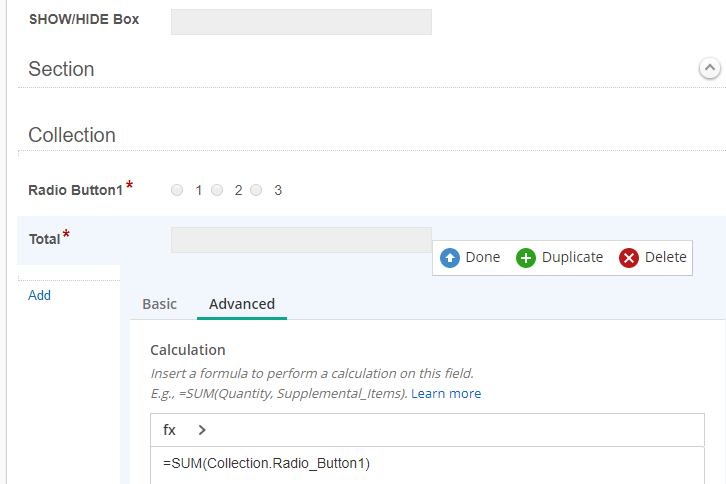Viewport: 726px width, 484px height.
Task: Select radio button option 1
Action: tap(177, 190)
